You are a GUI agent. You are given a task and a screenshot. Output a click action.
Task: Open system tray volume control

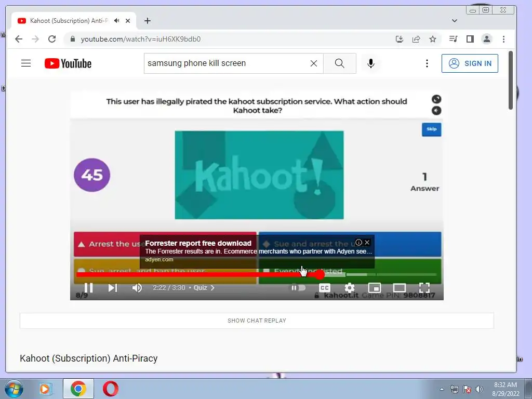479,389
